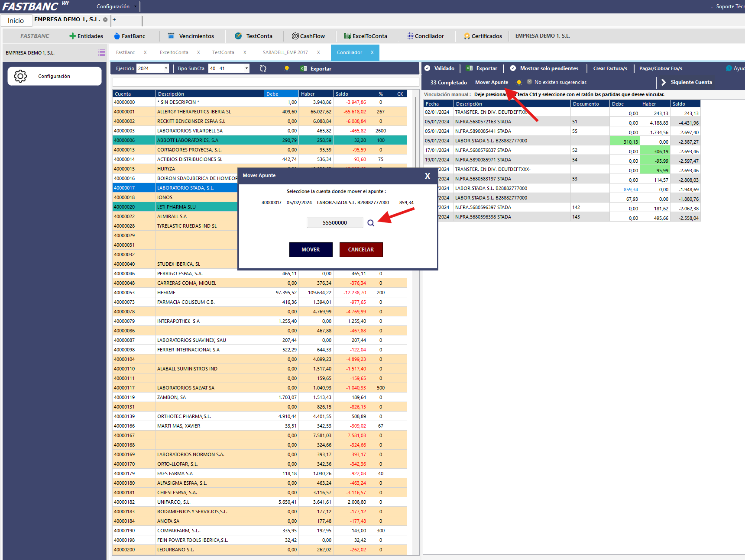Select the movement N.FRA.5680596398 STADA
Viewport: 745px width, 560px height.
click(x=562, y=217)
